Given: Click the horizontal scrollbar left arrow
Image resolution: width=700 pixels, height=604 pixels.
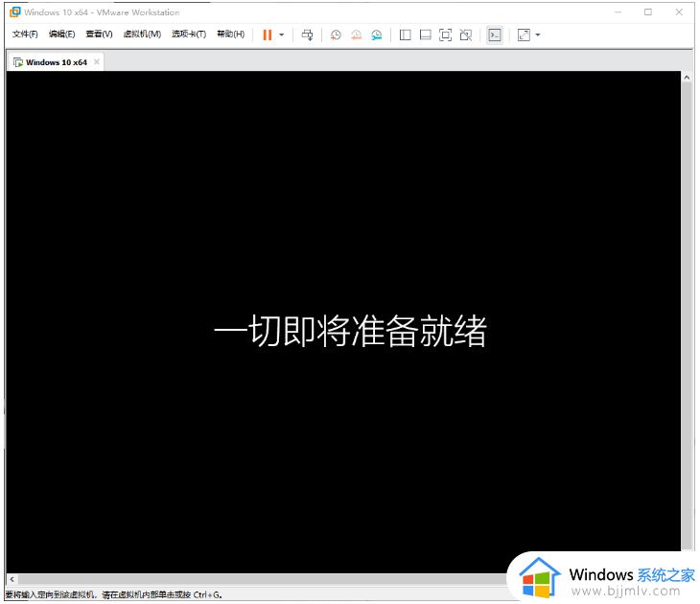Looking at the screenshot, I should [12, 579].
